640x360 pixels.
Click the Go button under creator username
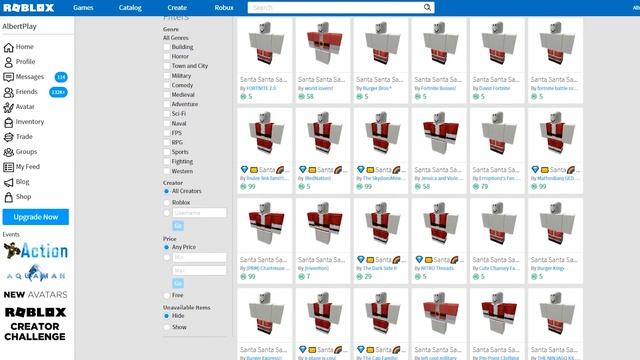point(178,226)
